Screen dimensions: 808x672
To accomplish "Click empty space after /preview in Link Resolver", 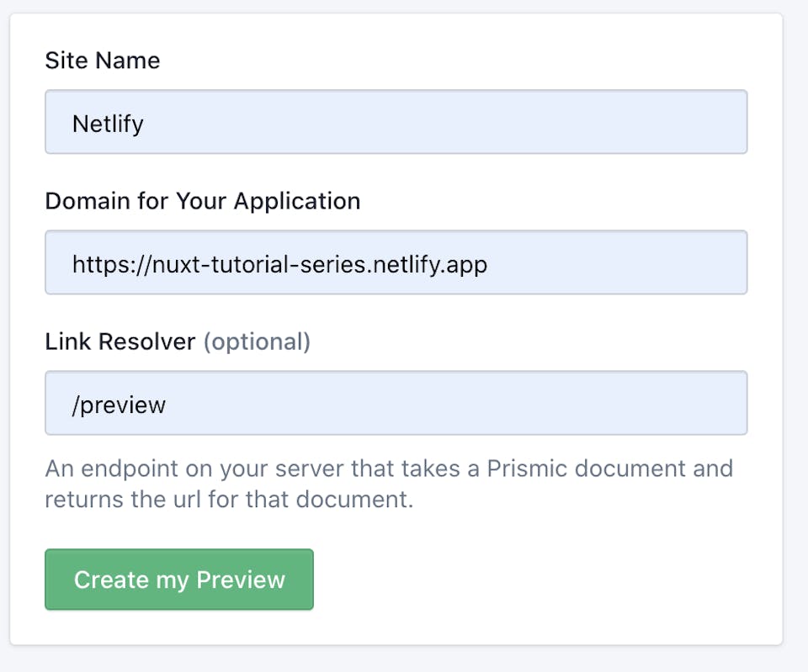I will (454, 403).
